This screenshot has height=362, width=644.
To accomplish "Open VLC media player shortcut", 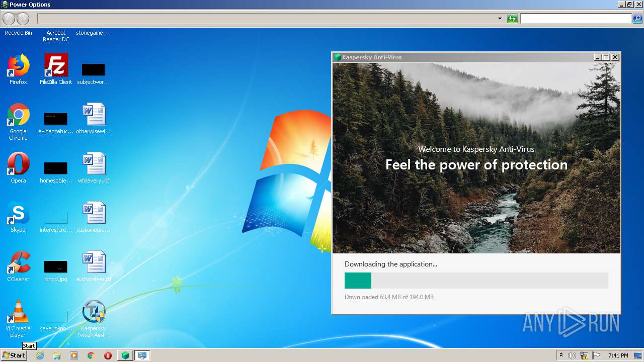I will (x=18, y=319).
